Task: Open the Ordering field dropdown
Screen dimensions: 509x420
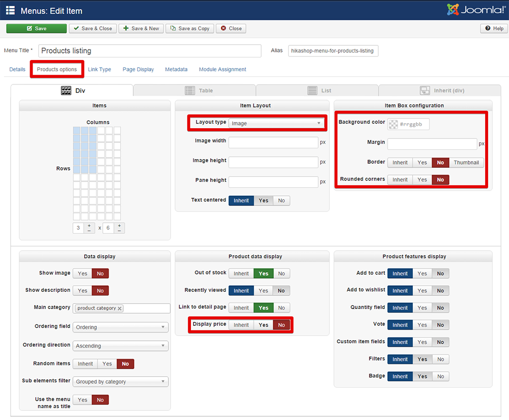Action: click(121, 327)
